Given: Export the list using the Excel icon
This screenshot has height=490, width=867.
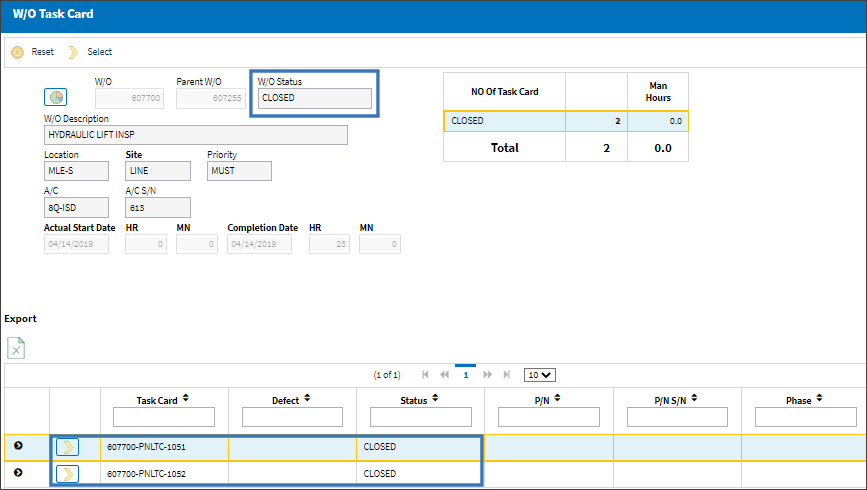Looking at the screenshot, I should [x=16, y=348].
